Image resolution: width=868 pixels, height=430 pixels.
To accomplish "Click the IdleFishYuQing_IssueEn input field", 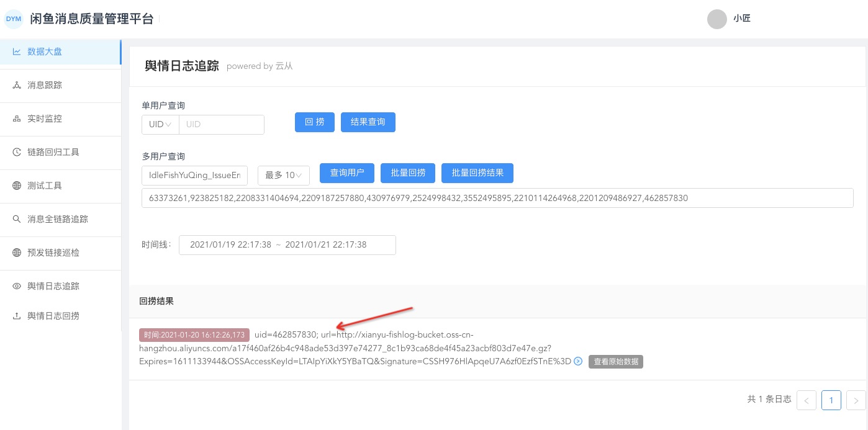I will click(x=195, y=175).
